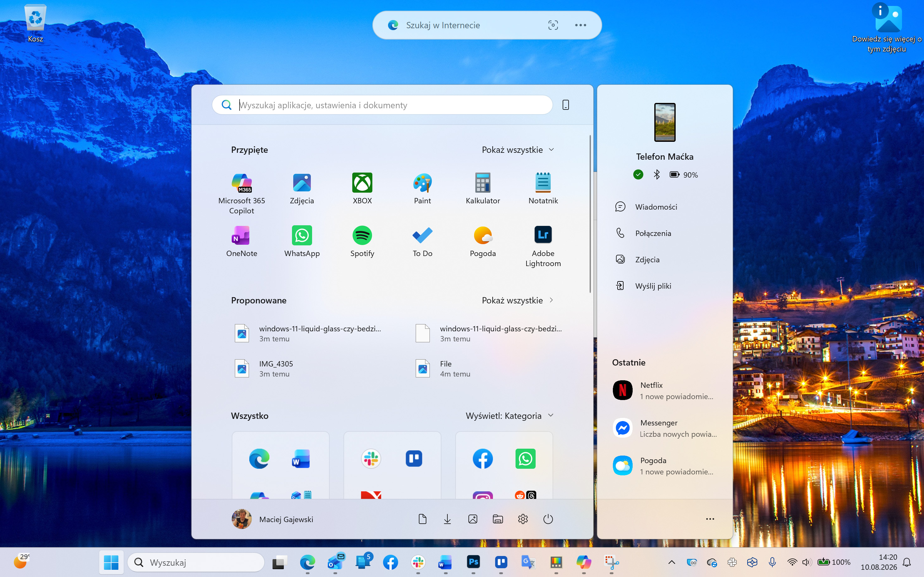Launch the pinned WhatsApp app
924x577 pixels.
[302, 242]
